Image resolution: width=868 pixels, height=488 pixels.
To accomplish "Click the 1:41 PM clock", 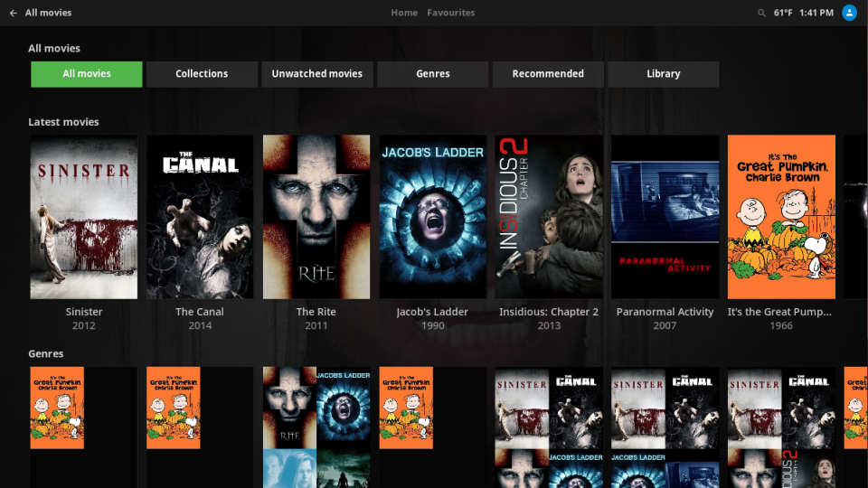I will pyautogui.click(x=816, y=13).
